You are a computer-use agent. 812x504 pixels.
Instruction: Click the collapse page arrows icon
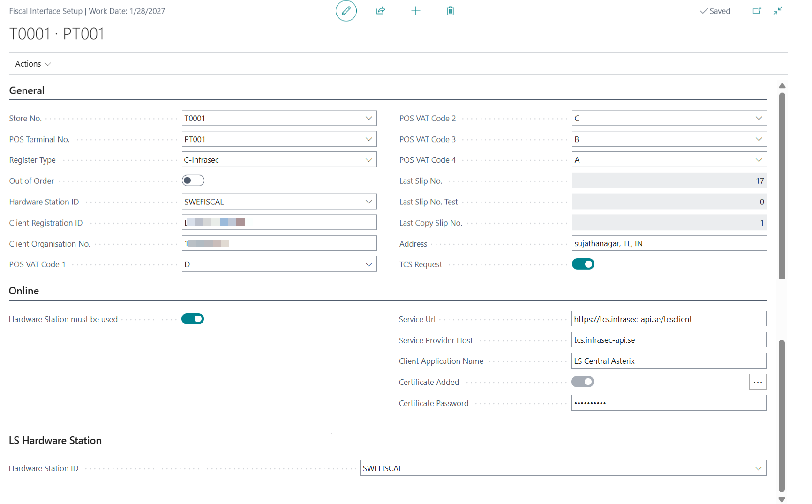pyautogui.click(x=778, y=11)
